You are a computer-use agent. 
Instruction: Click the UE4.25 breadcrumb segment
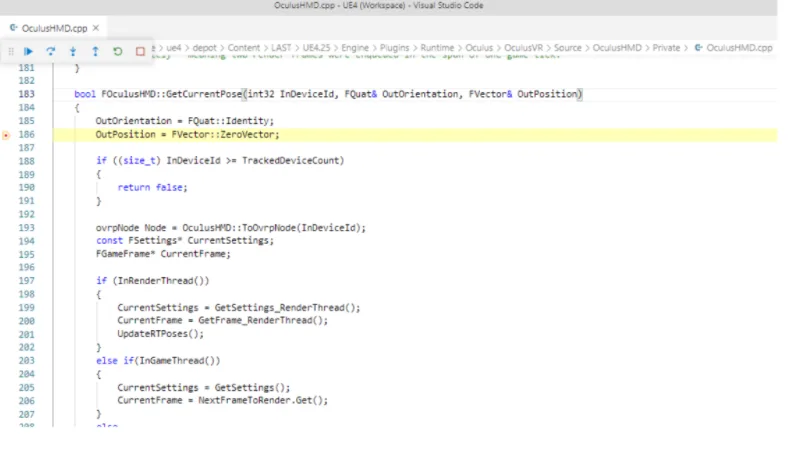pyautogui.click(x=316, y=48)
